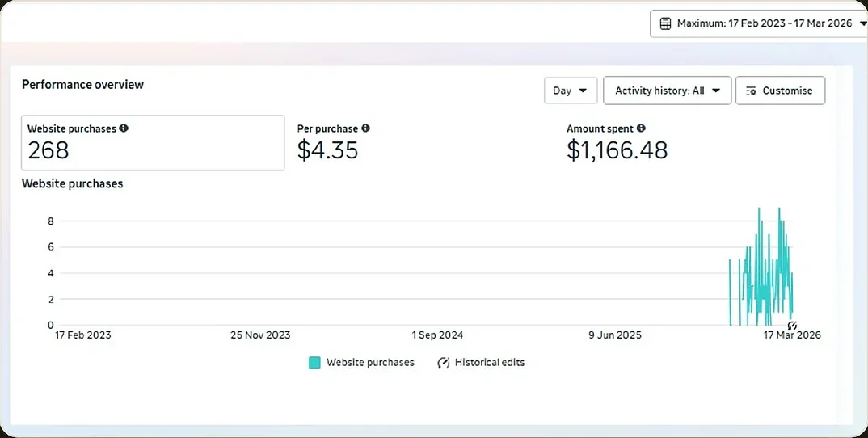Open the Day granularity dropdown

(571, 91)
